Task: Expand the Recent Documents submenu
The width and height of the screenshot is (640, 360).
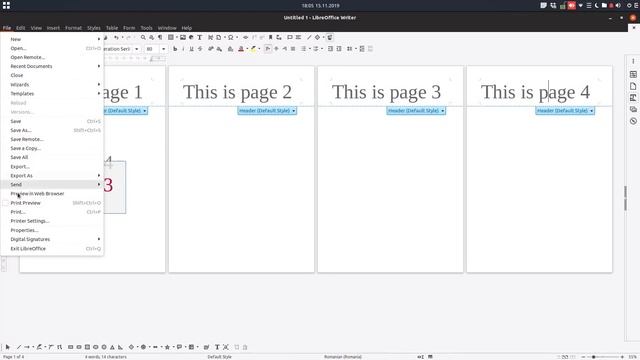Action: click(52, 66)
